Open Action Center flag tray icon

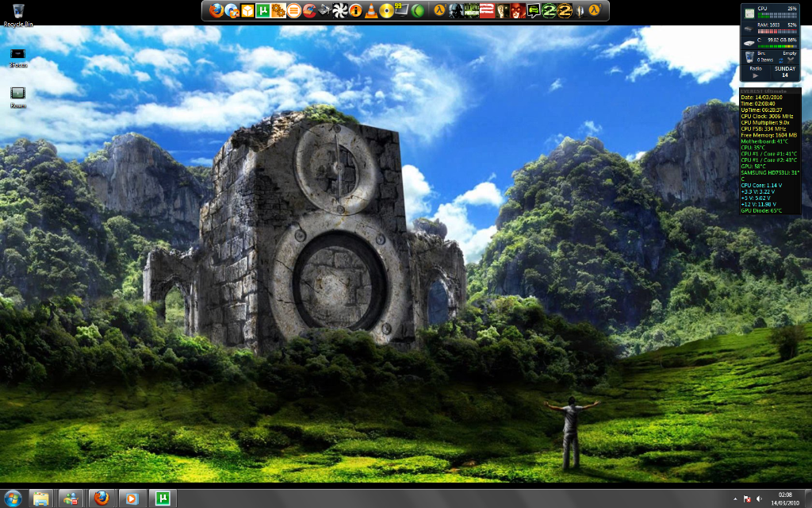747,498
